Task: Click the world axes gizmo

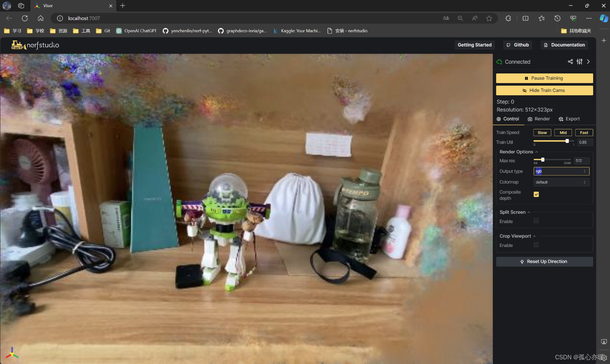Action: 12,353
